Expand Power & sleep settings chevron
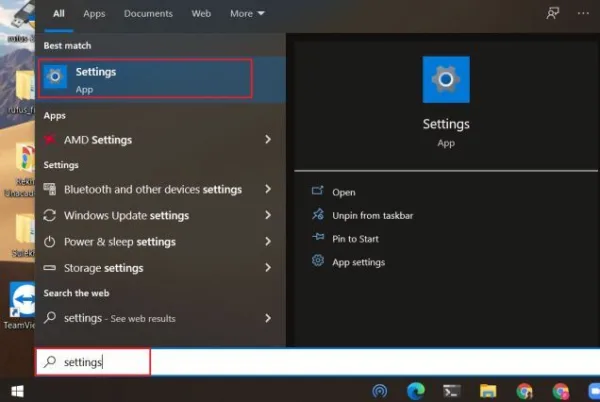The width and height of the screenshot is (600, 402). (268, 241)
